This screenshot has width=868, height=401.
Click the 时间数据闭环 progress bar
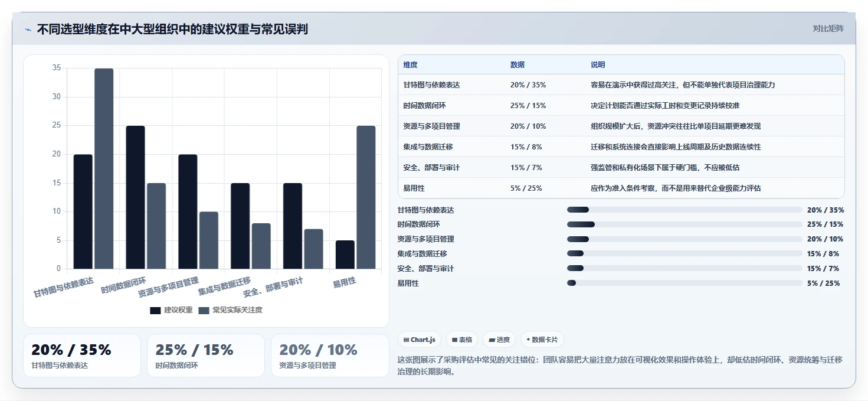click(684, 224)
